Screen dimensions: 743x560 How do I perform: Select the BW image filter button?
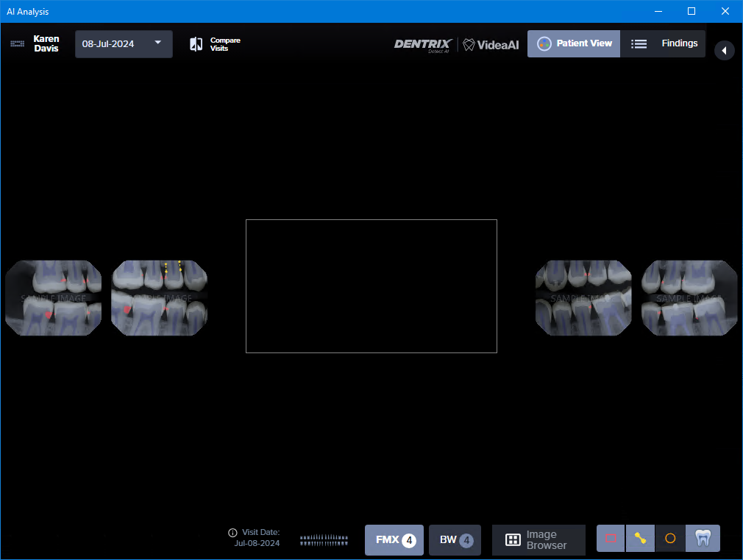pyautogui.click(x=455, y=540)
